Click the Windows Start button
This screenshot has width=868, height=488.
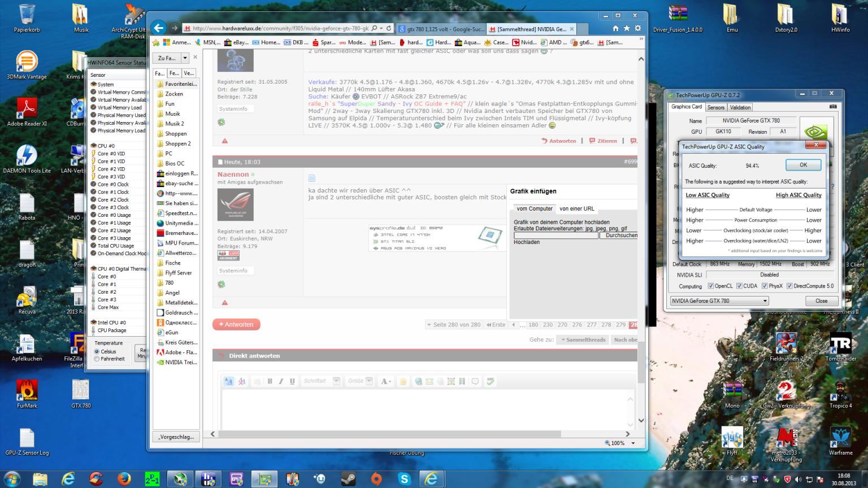tap(12, 479)
